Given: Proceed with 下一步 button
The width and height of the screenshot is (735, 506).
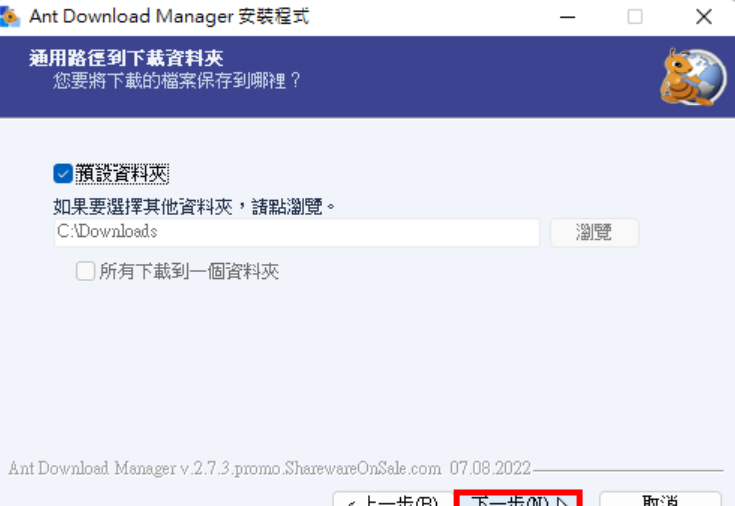Looking at the screenshot, I should click(518, 499).
